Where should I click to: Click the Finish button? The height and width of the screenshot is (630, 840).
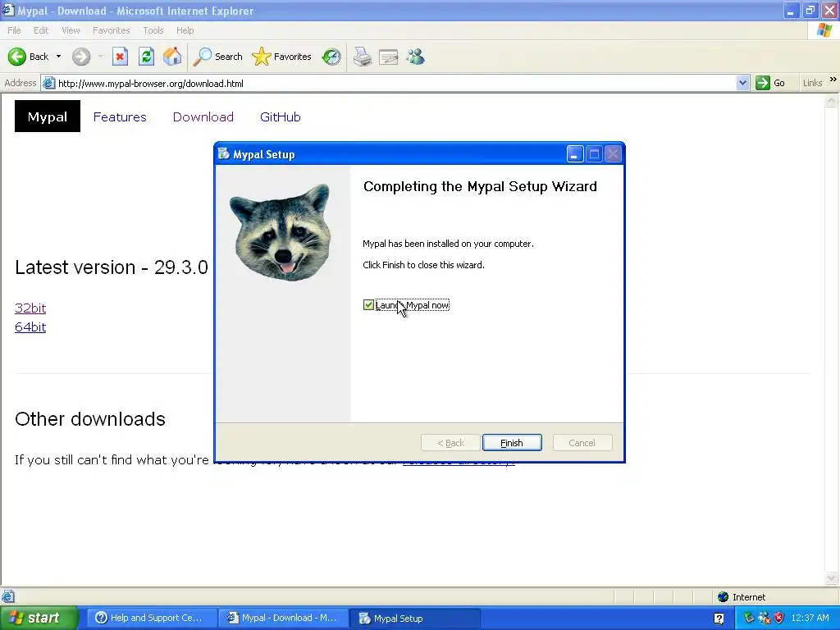(512, 443)
